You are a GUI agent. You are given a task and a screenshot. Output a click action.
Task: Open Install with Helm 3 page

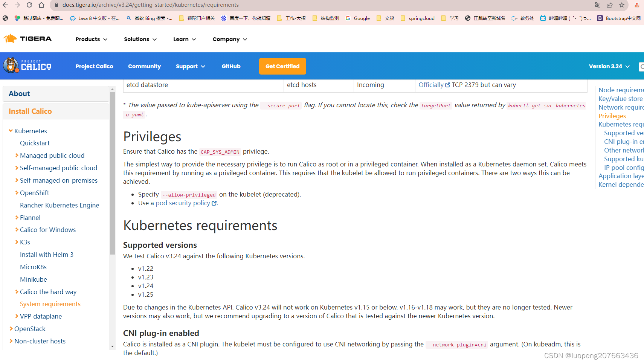[47, 255]
